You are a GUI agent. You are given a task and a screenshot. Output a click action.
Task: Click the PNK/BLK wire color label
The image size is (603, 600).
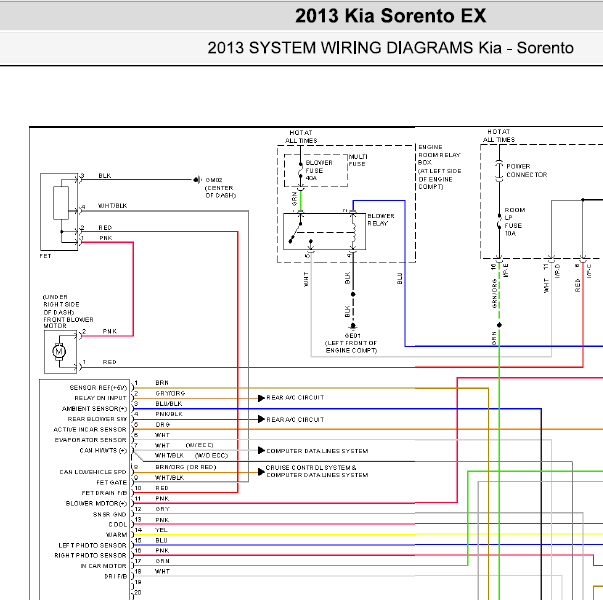pyautogui.click(x=169, y=414)
